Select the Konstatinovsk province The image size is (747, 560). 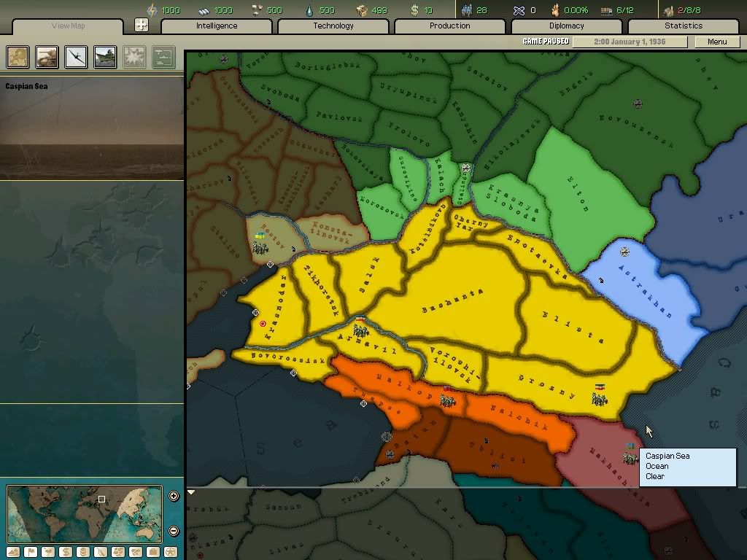click(x=331, y=232)
